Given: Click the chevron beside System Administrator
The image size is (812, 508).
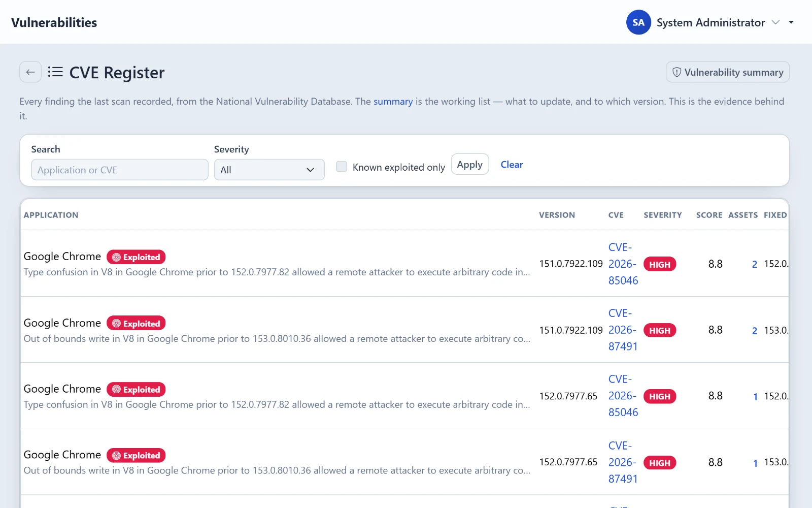Looking at the screenshot, I should click(775, 22).
